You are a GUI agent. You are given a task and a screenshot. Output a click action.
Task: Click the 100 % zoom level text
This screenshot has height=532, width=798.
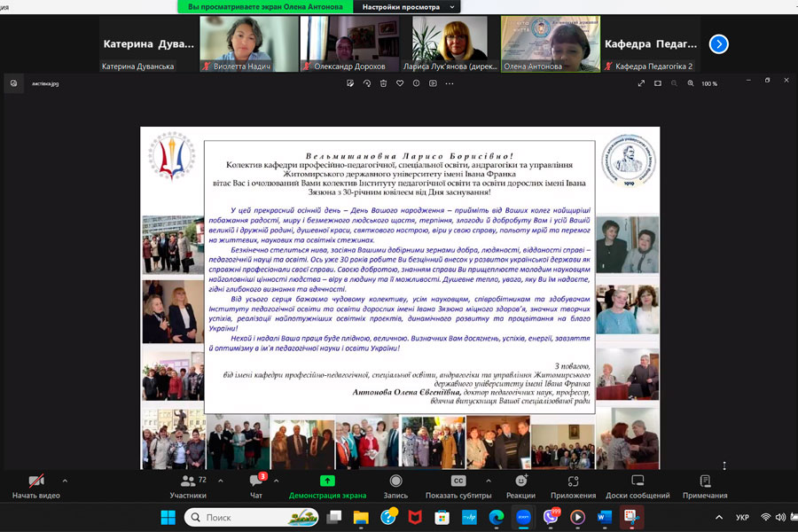click(709, 83)
